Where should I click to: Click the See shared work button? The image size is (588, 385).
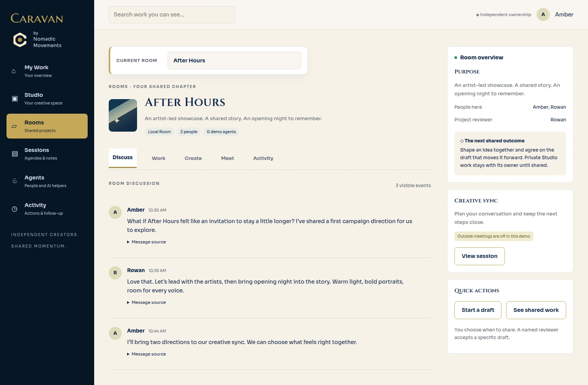click(536, 310)
